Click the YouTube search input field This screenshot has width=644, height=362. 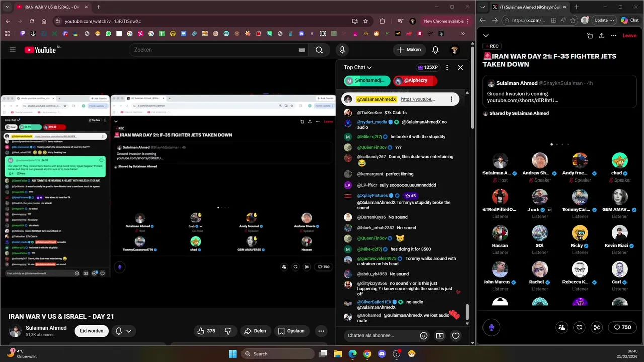click(x=214, y=50)
